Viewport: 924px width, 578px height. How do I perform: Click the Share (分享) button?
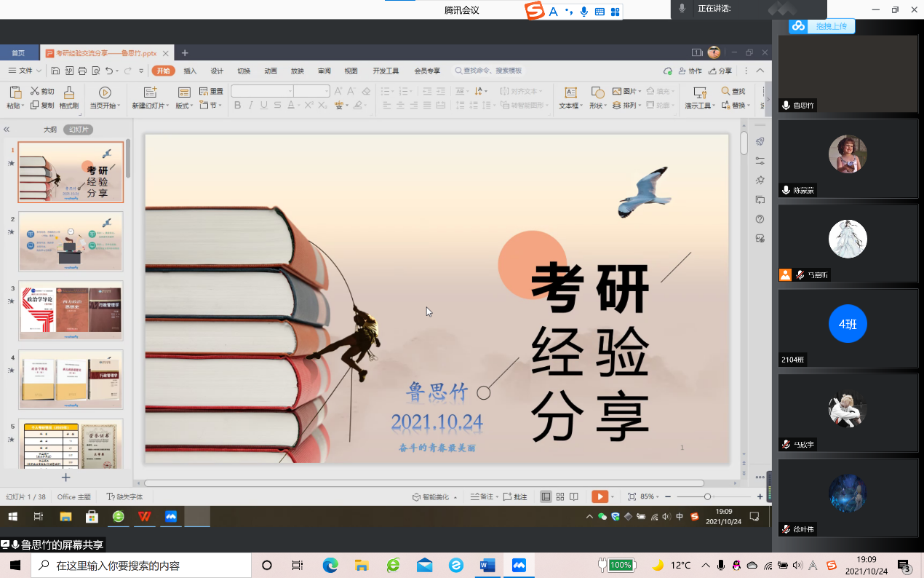tap(720, 71)
